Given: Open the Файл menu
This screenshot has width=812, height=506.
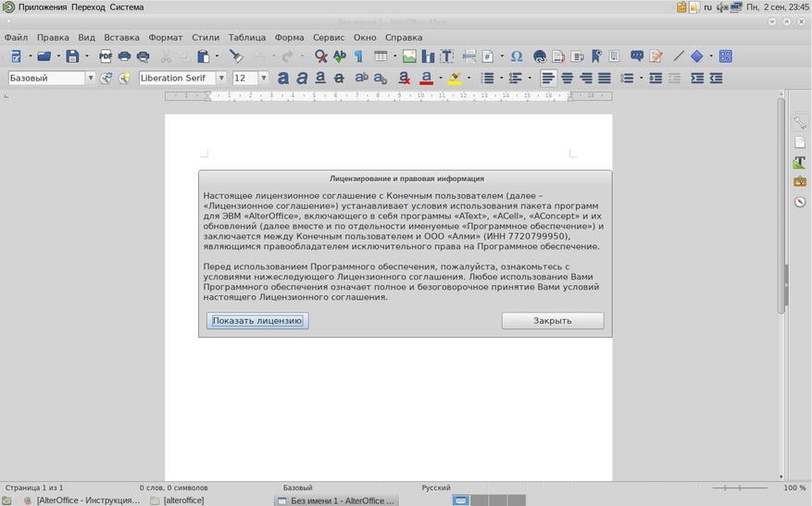Looking at the screenshot, I should pyautogui.click(x=16, y=37).
